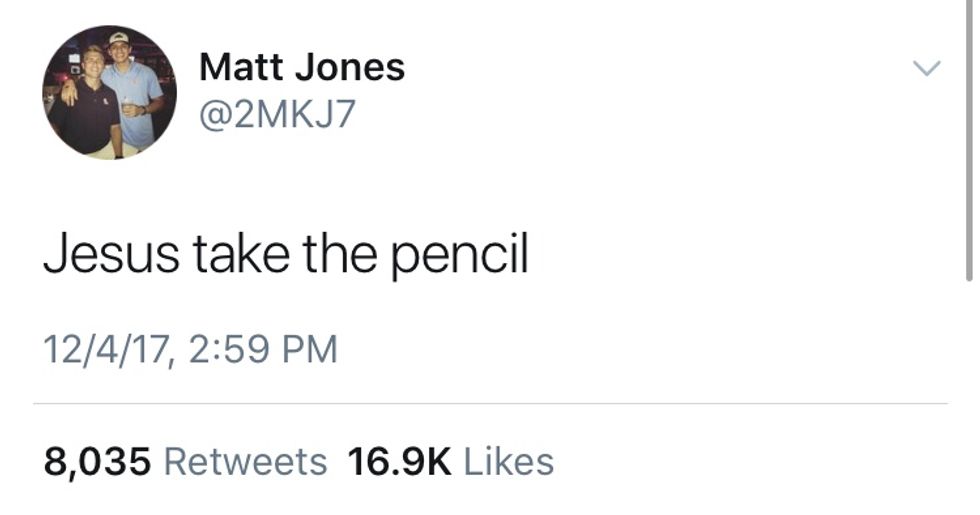Click the 'Likes' label
The image size is (980, 515).
point(509,461)
